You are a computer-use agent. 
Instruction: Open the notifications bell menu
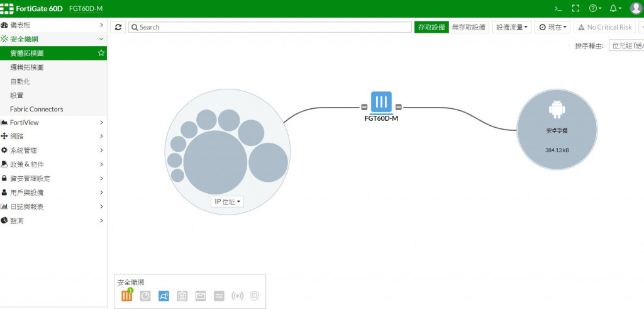point(615,8)
